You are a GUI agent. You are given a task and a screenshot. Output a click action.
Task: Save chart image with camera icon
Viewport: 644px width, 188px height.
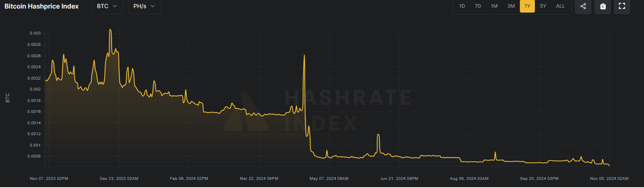pyautogui.click(x=603, y=6)
